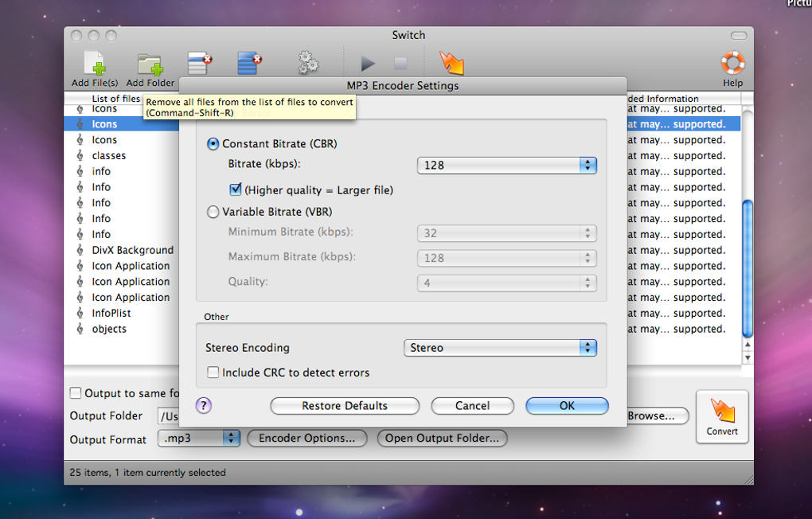Screen dimensions: 812x519
Task: Open Options via the gears icon
Action: tap(309, 63)
